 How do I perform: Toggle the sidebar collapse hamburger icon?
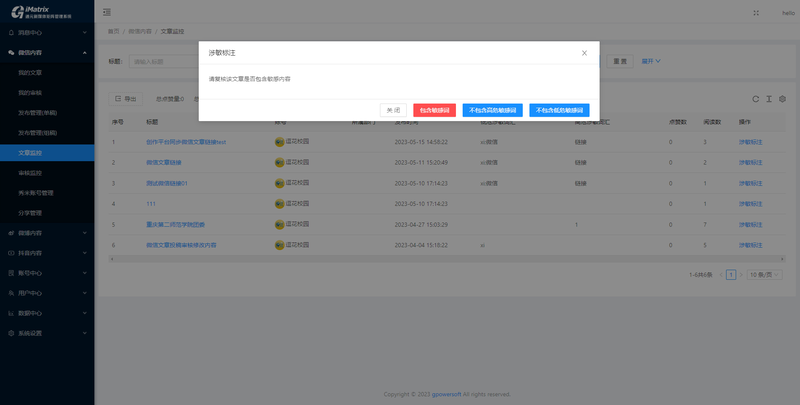(107, 12)
